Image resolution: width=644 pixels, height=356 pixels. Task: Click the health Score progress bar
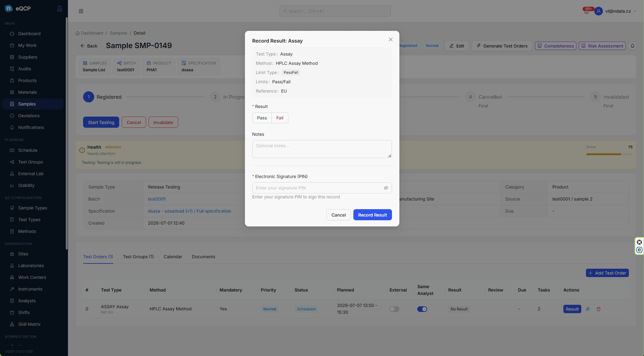[x=609, y=154]
